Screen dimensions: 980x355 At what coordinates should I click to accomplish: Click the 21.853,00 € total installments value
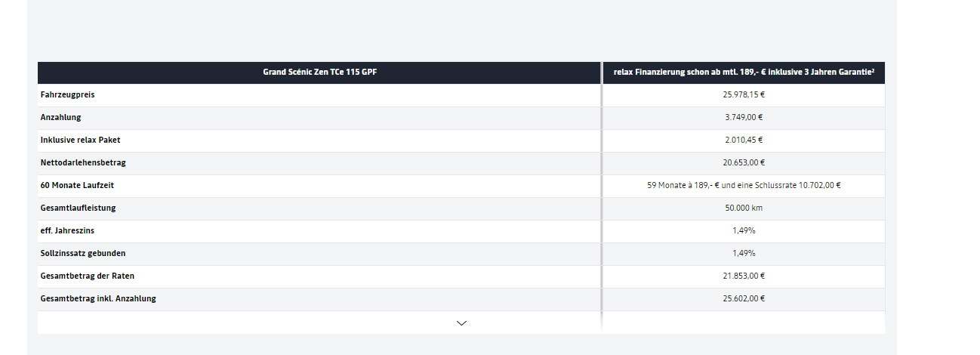[744, 276]
